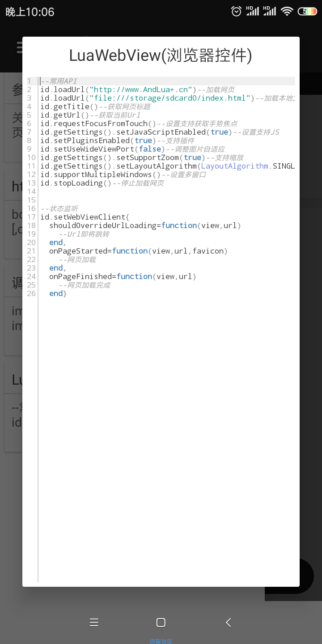The height and width of the screenshot is (644, 322).
Task: Tap the setJavaScriptEnabled(true) line
Action: 160,132
